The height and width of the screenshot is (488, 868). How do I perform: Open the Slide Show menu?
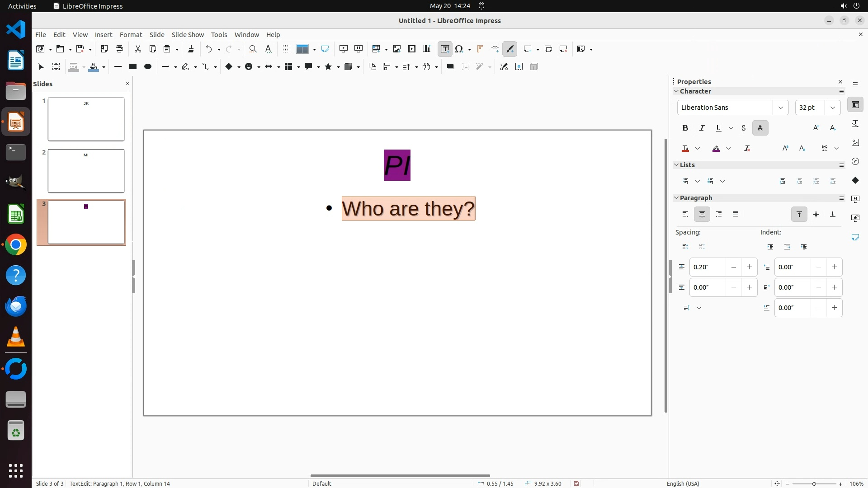pyautogui.click(x=188, y=35)
